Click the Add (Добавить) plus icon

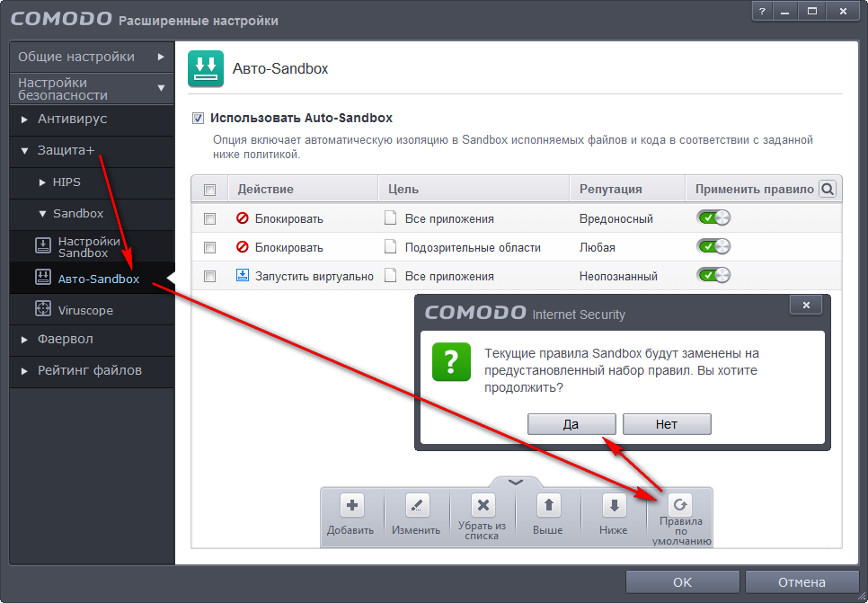(x=351, y=506)
